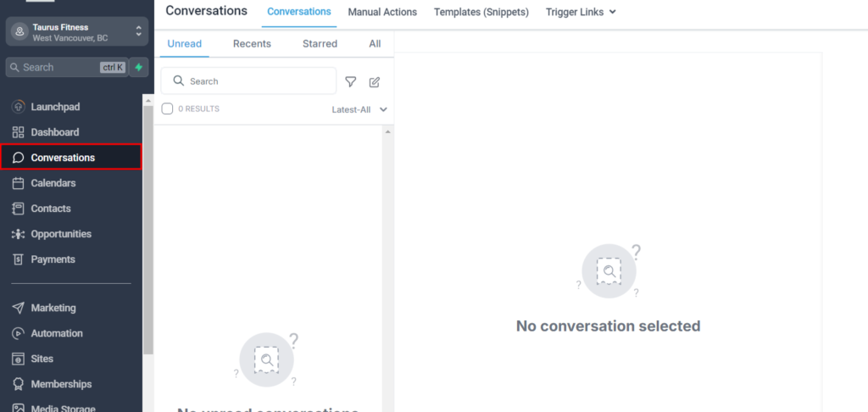Click the sidebar vertical scrollbar
Screen dimensions: 868x412
148,229
